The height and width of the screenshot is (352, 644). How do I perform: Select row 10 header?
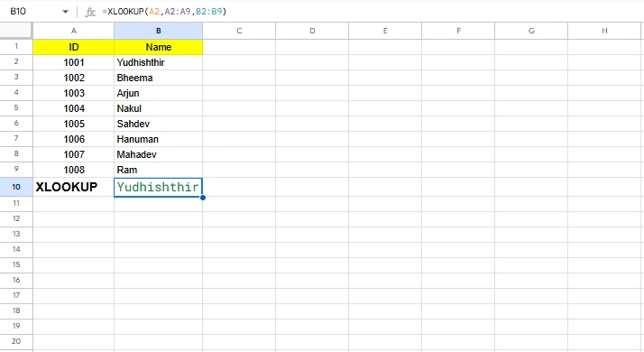click(x=16, y=187)
